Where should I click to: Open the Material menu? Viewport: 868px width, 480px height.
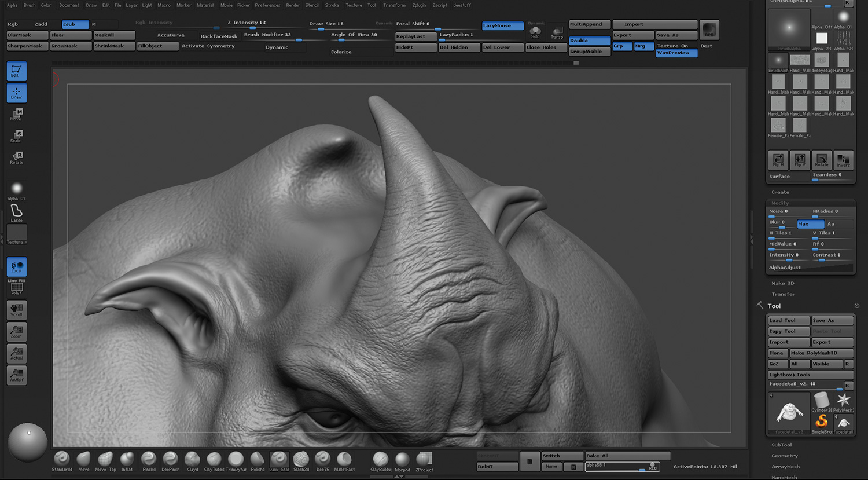[x=205, y=5]
